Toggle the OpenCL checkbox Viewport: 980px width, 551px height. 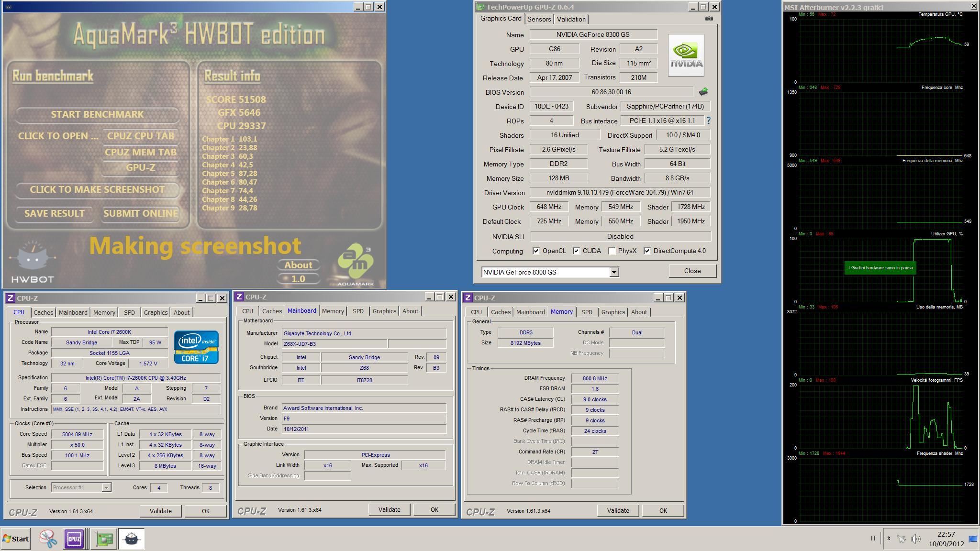click(536, 251)
